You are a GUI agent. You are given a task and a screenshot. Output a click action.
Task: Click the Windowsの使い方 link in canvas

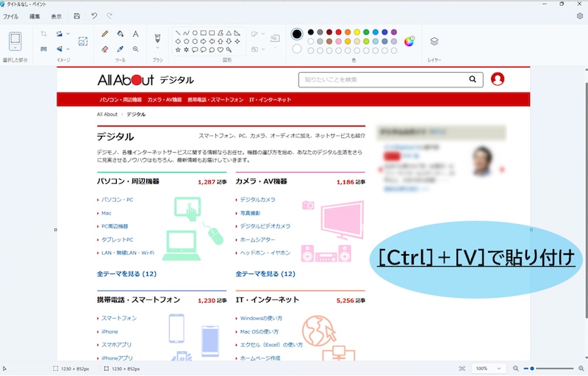(x=261, y=318)
